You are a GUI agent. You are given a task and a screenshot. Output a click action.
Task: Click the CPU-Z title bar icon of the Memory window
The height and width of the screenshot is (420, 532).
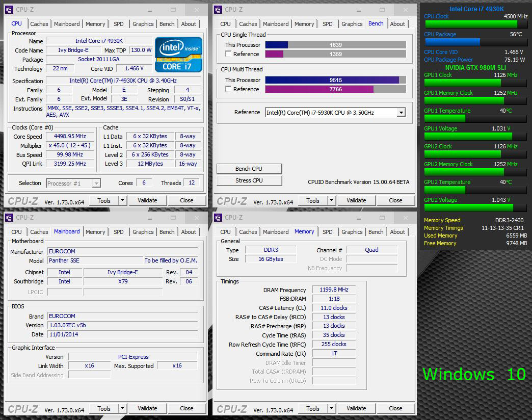(218, 218)
